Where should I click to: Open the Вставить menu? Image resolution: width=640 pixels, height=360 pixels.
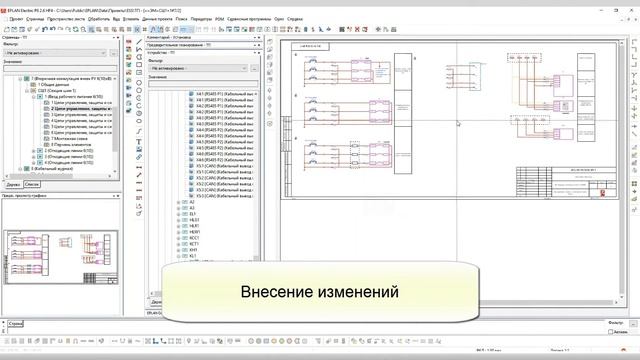click(131, 19)
